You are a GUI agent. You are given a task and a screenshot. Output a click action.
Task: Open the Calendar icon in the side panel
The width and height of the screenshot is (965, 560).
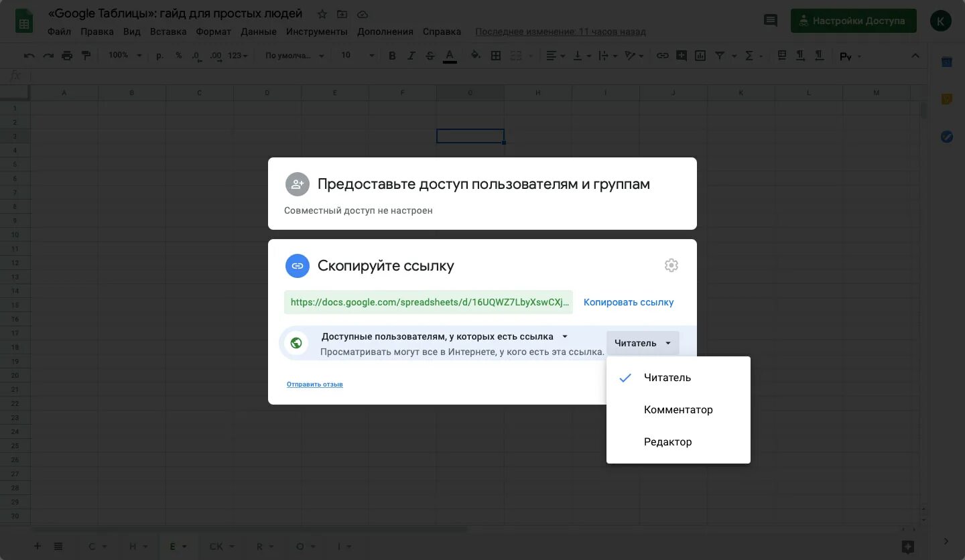pos(947,62)
